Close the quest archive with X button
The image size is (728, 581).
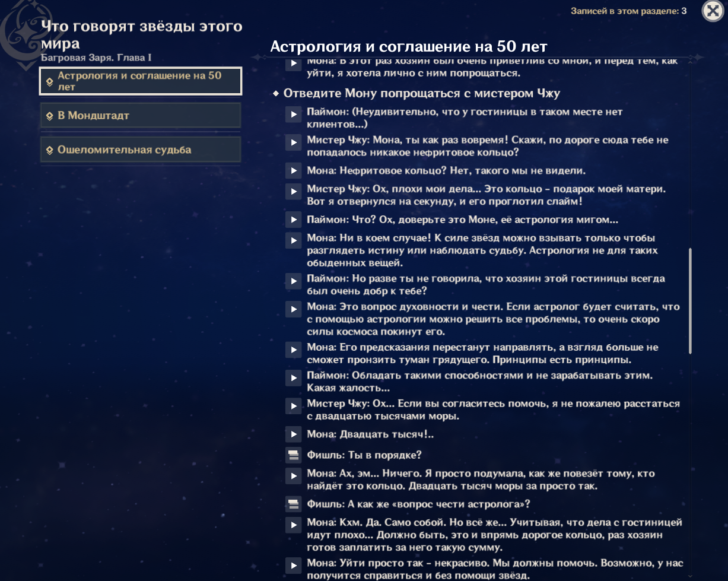tap(713, 11)
